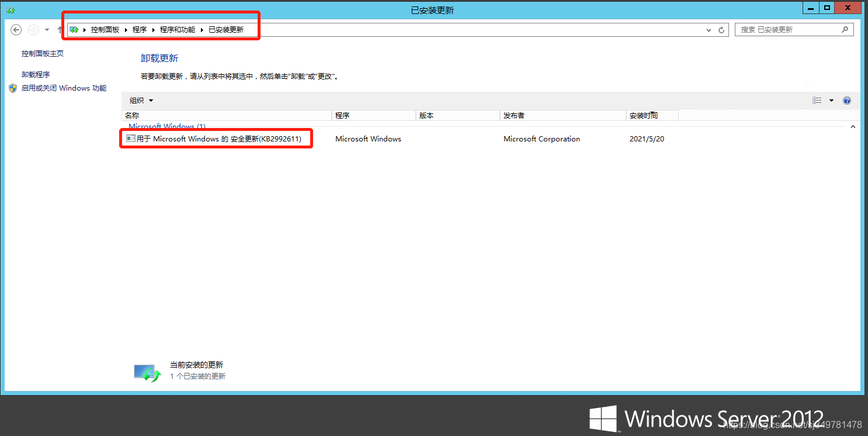
Task: Maximize the 已安装更新 window
Action: 827,8
